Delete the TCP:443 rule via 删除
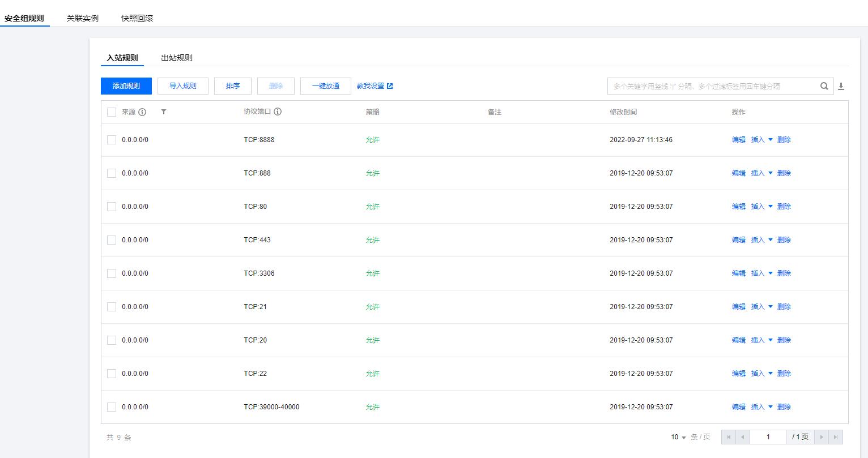The height and width of the screenshot is (458, 868). point(784,240)
